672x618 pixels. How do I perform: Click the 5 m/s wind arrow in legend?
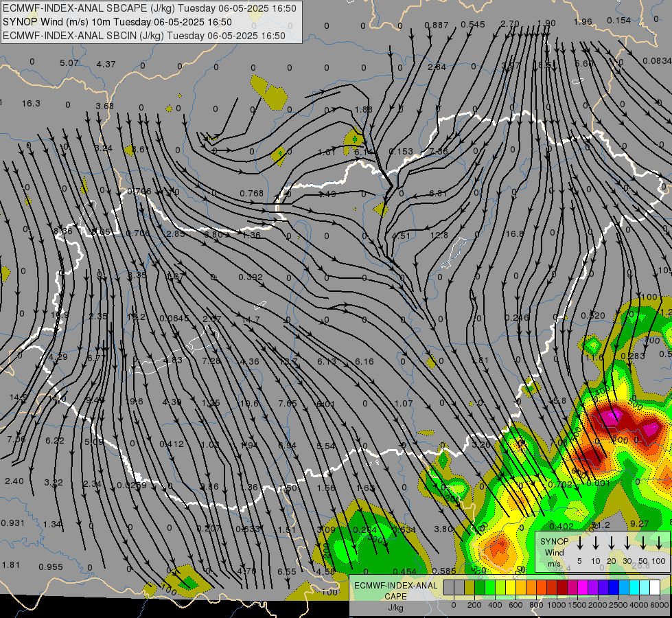click(579, 542)
